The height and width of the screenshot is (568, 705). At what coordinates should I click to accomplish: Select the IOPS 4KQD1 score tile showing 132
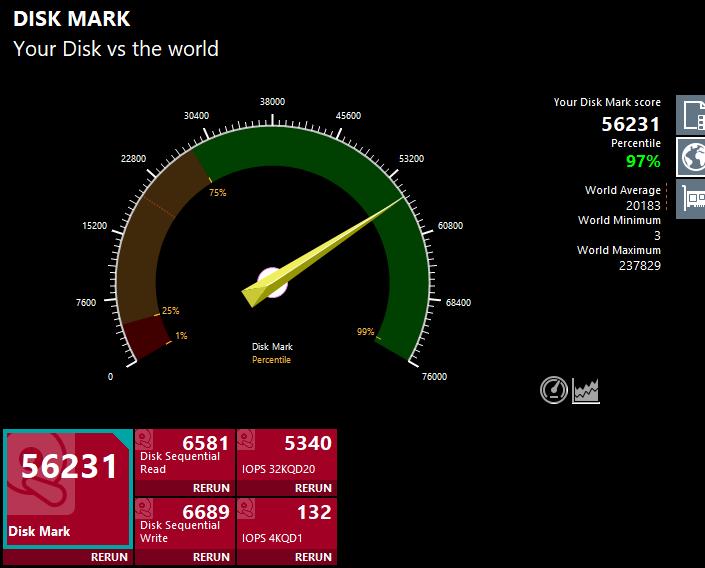pos(287,523)
